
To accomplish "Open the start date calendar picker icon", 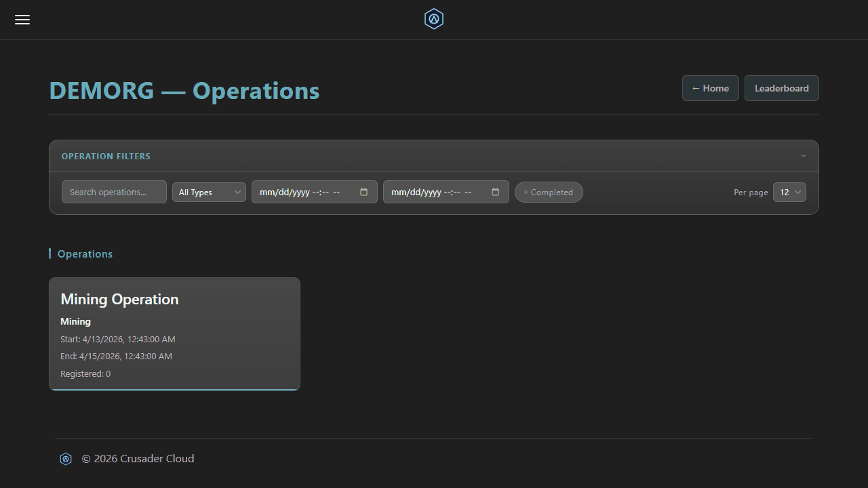I will click(365, 192).
